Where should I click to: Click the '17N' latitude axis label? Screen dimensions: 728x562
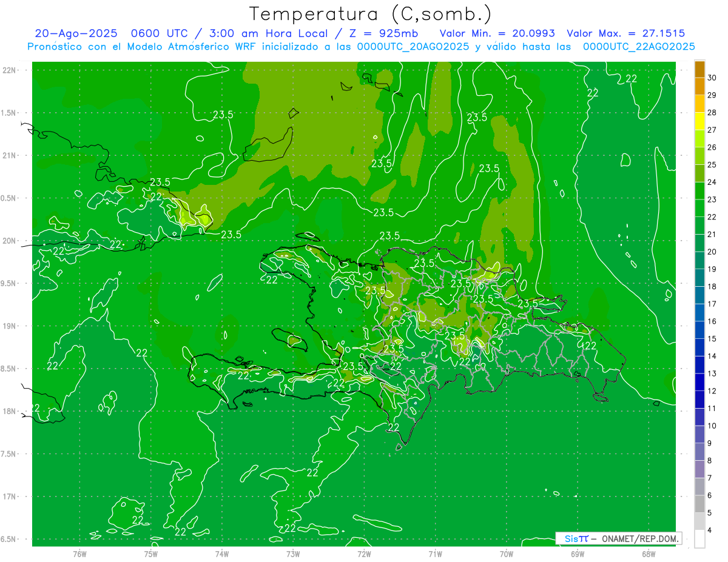(x=9, y=497)
